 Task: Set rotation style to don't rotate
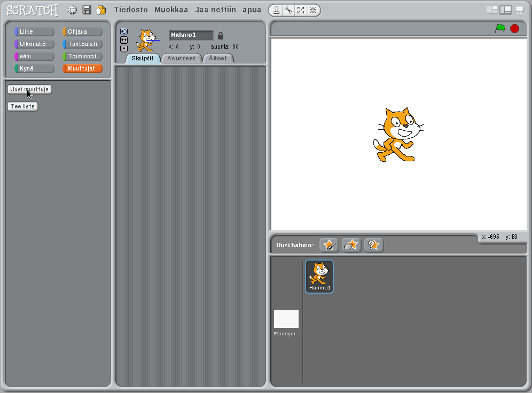click(x=124, y=49)
